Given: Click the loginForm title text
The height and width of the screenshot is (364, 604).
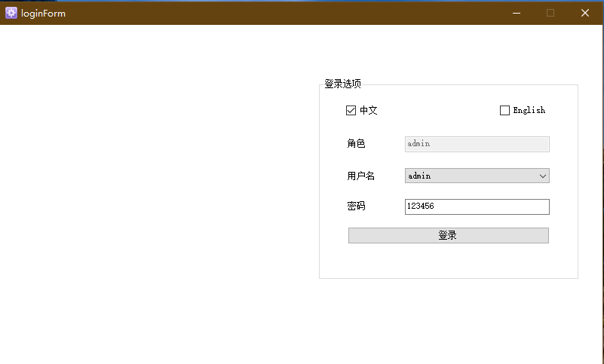Looking at the screenshot, I should [43, 13].
